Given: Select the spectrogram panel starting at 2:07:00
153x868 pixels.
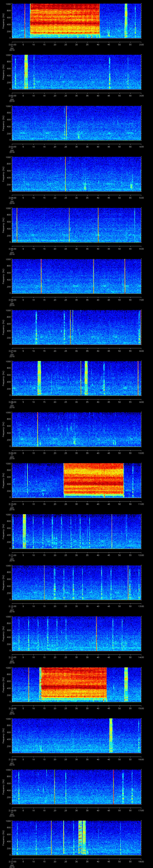Looking at the screenshot, I should [x=76, y=327].
